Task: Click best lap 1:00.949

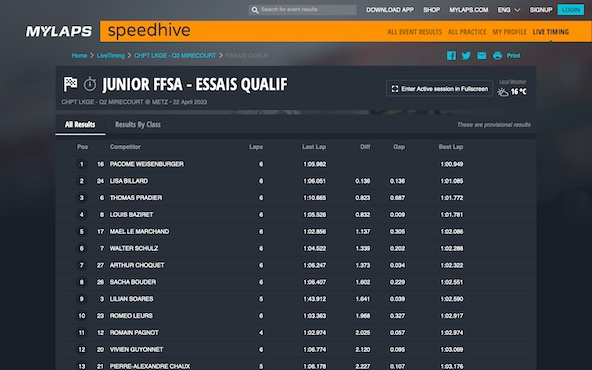Action: tap(452, 164)
